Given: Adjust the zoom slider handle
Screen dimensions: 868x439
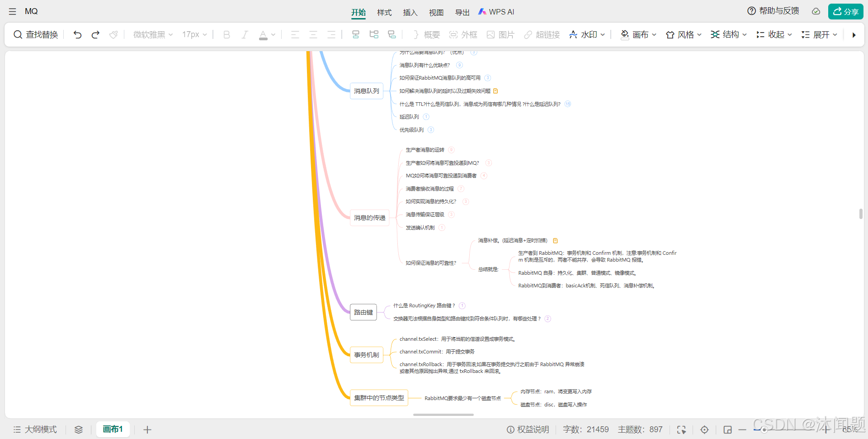Looking at the screenshot, I should tap(764, 430).
